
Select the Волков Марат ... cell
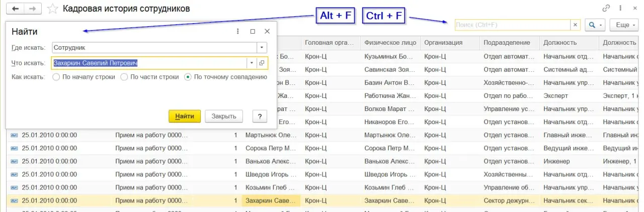point(390,109)
